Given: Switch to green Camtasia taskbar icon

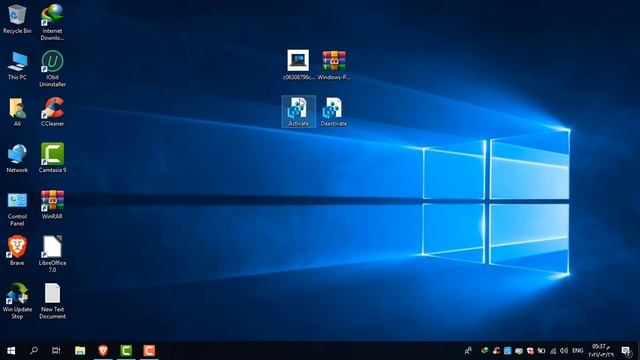Looking at the screenshot, I should 126,351.
